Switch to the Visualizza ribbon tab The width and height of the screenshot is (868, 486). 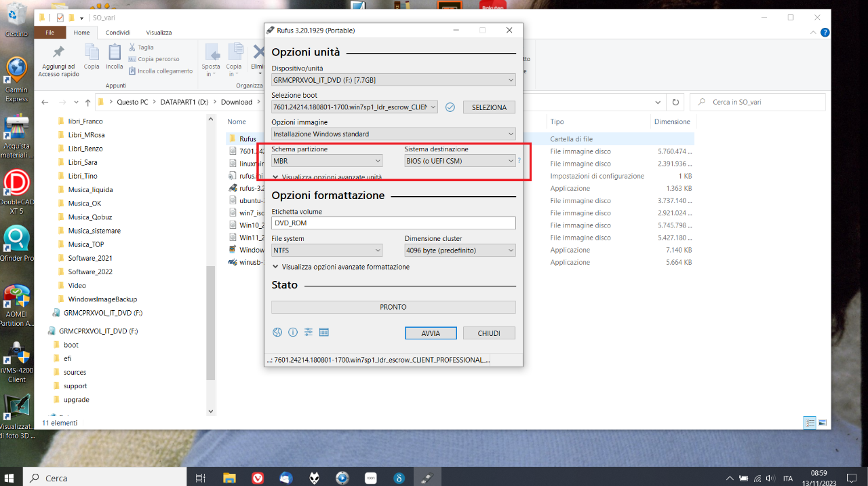[x=159, y=32]
